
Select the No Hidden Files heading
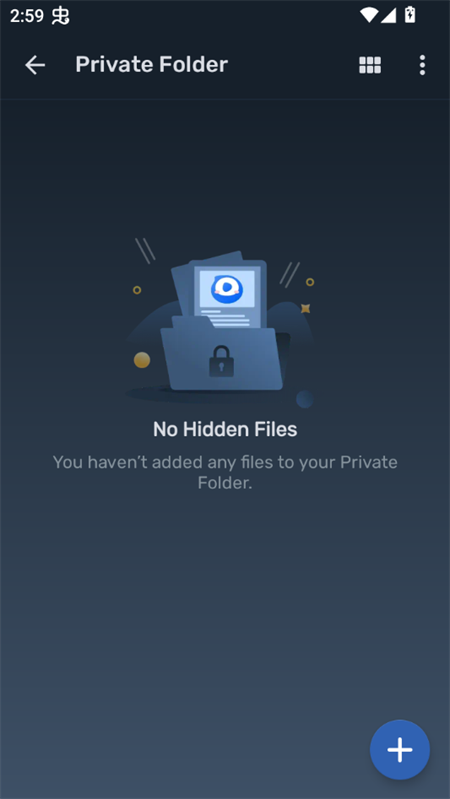coord(225,429)
